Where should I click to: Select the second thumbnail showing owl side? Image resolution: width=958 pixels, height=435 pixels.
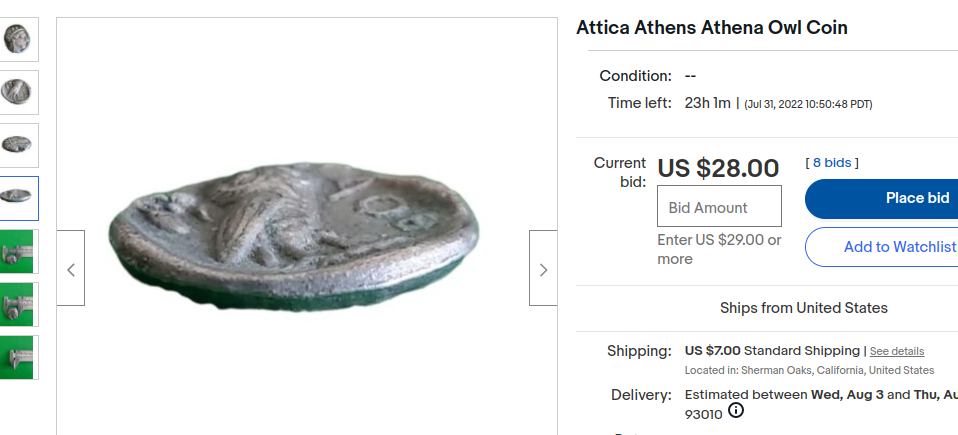pos(17,92)
